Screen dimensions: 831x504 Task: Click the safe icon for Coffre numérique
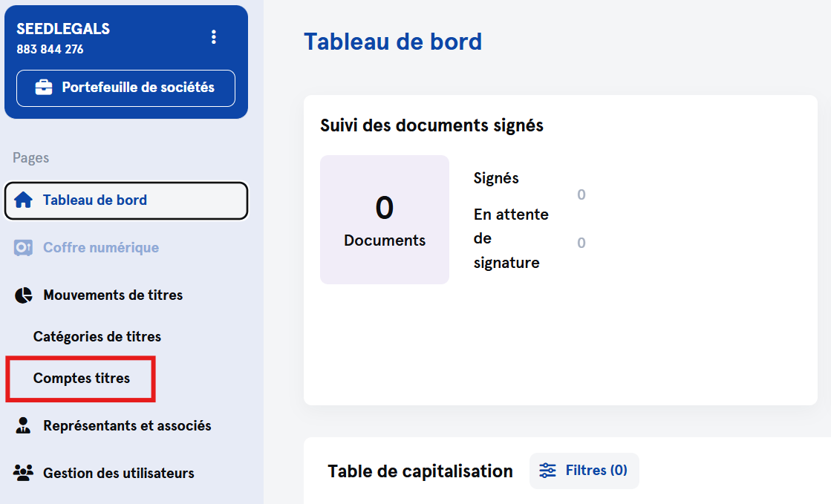tap(24, 248)
